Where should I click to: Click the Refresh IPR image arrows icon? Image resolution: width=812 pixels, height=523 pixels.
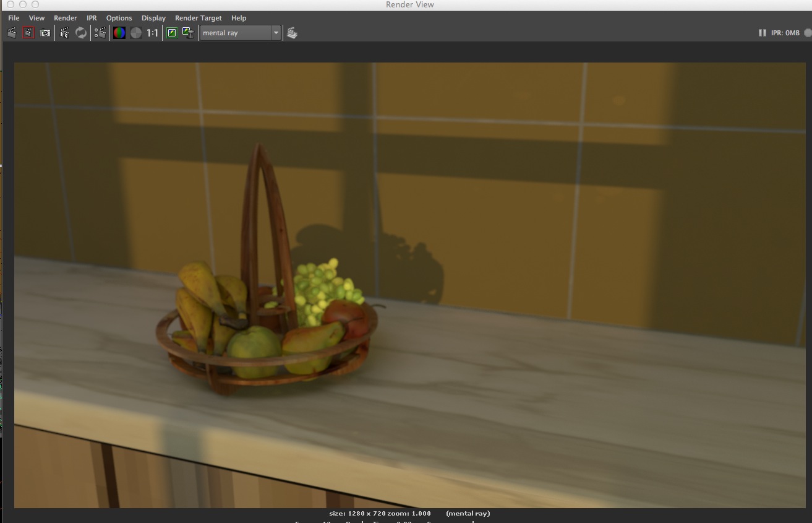coord(81,33)
